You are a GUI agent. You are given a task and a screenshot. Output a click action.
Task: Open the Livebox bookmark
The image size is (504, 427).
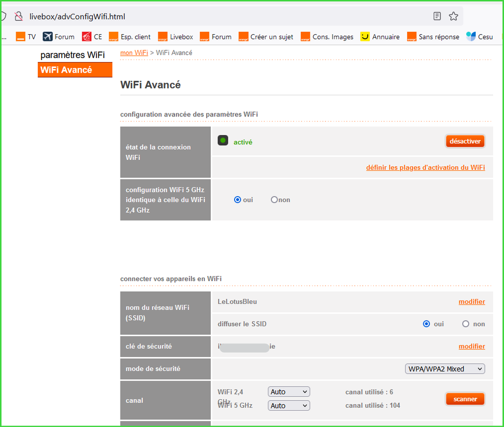176,37
